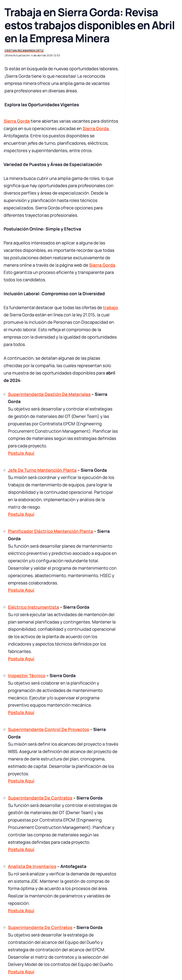Open Superintendente Control De Proyectos link
182x980 pixels.
[x=49, y=729]
